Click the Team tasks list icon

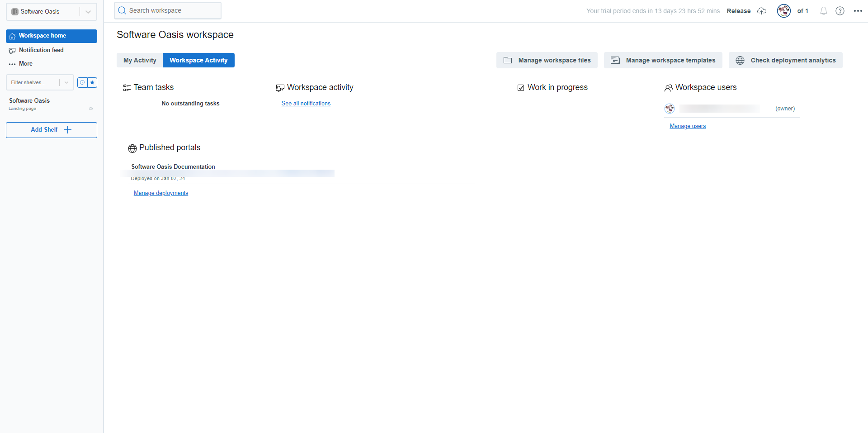click(x=127, y=87)
